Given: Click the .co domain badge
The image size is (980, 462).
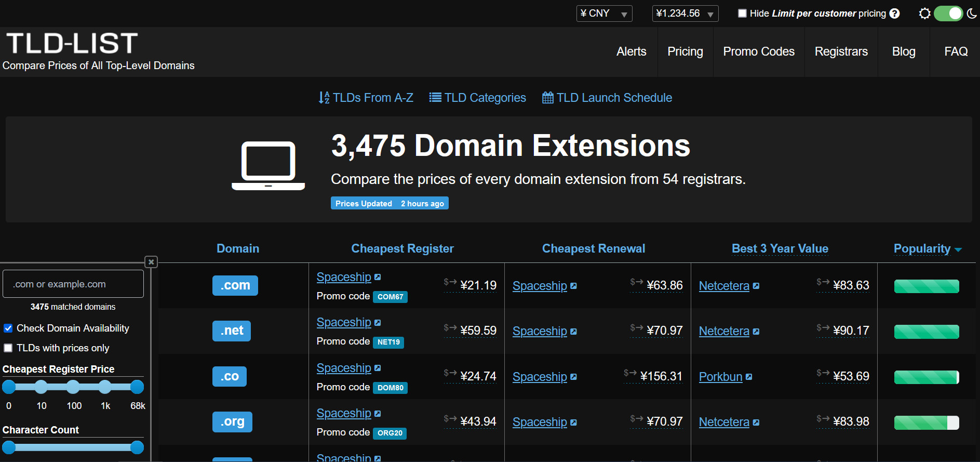Looking at the screenshot, I should tap(230, 376).
